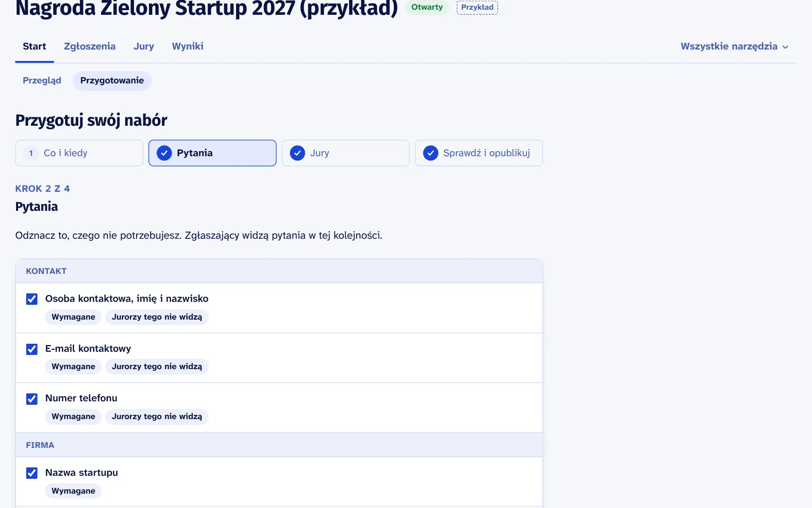Expand the Wszystkie narzędzia dropdown
This screenshot has width=812, height=508.
click(735, 47)
